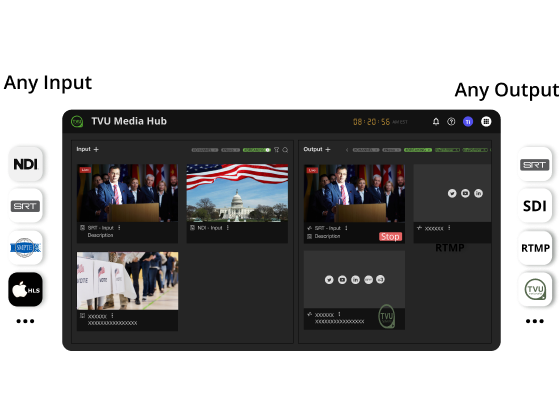This screenshot has width=559, height=416.
Task: Open the three-dot menu on the voting booth input card
Action: click(x=112, y=315)
